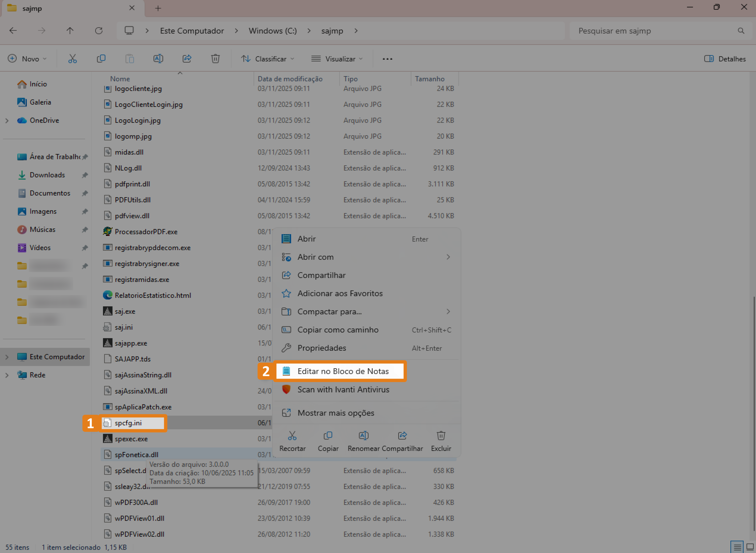Click Excluir trash icon in the context menu
The height and width of the screenshot is (553, 756).
[x=441, y=436]
